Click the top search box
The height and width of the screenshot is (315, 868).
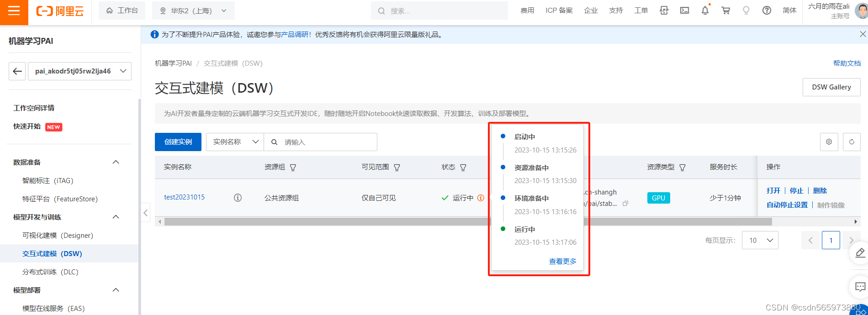pyautogui.click(x=439, y=10)
